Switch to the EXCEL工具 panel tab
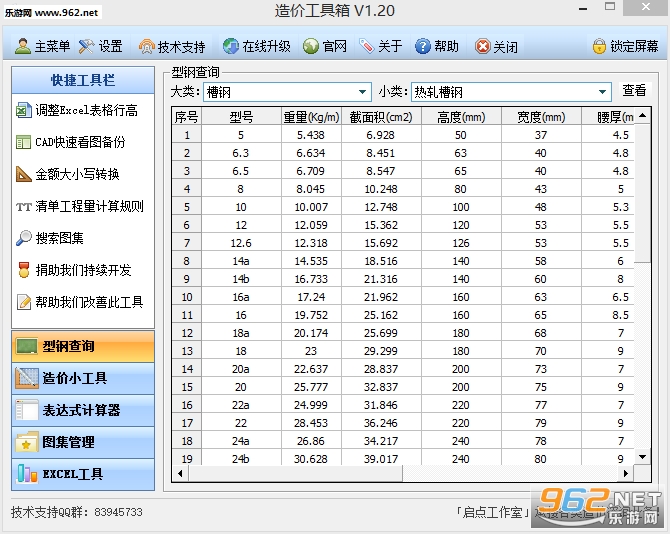Image resolution: width=670 pixels, height=534 pixels. [83, 474]
